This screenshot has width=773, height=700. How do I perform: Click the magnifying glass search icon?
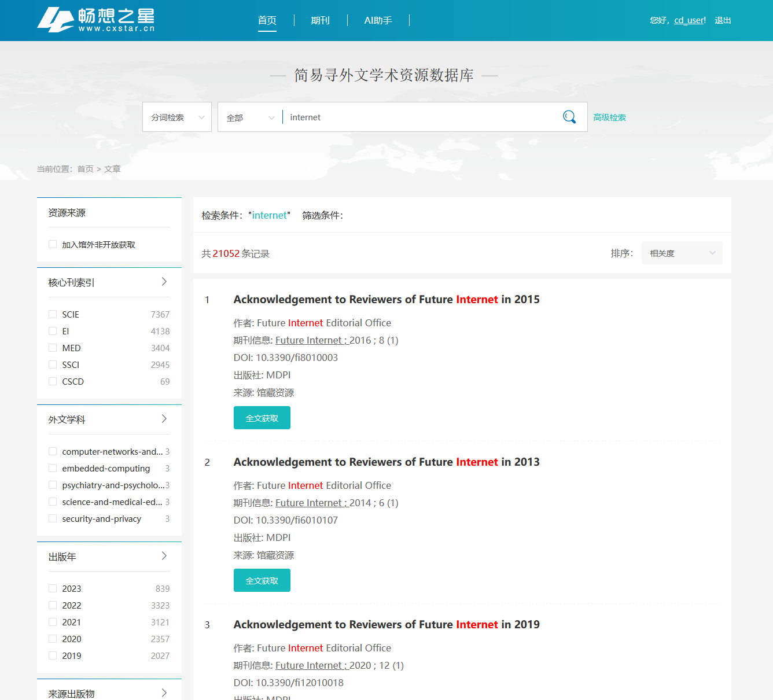569,117
